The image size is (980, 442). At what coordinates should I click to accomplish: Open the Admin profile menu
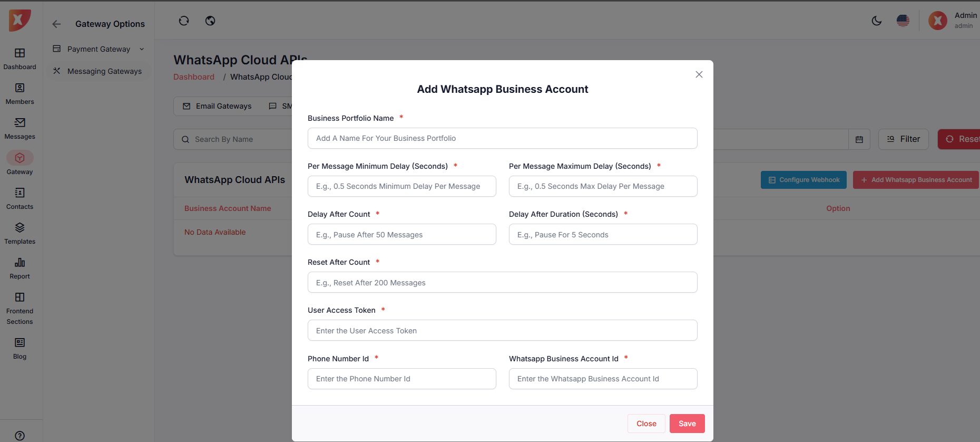953,21
